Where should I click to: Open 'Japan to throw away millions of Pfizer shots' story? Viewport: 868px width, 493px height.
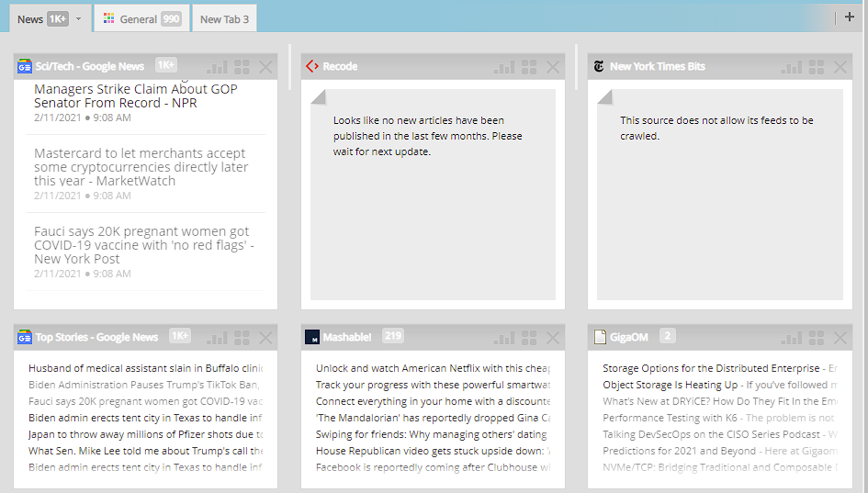(146, 434)
